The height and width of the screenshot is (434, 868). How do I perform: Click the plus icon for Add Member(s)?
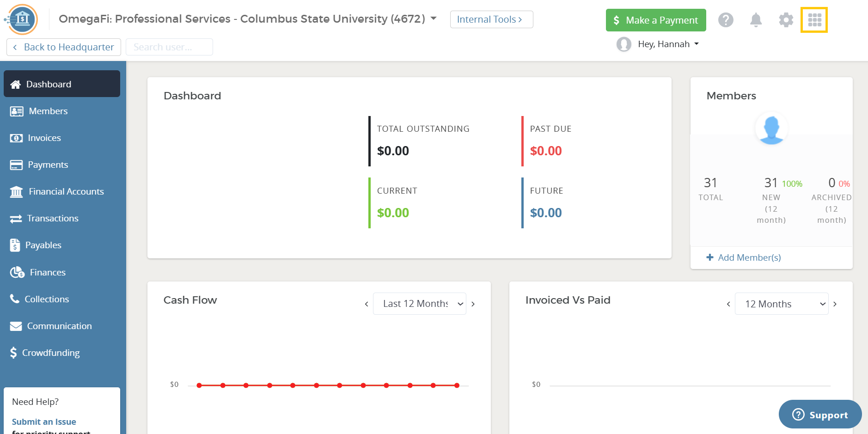pyautogui.click(x=710, y=257)
